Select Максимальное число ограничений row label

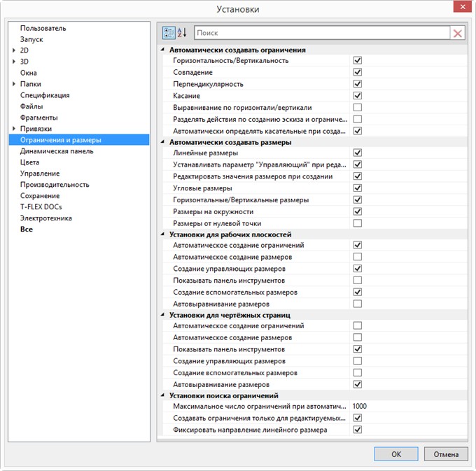point(260,407)
